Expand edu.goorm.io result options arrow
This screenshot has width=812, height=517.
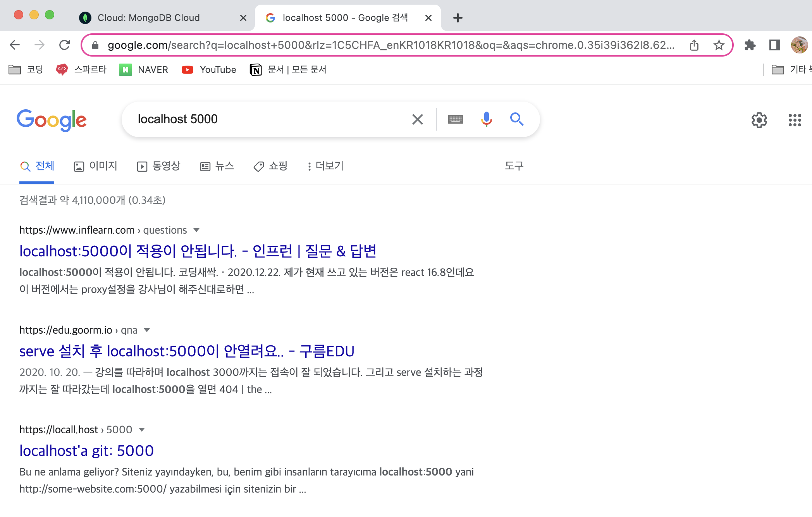pyautogui.click(x=147, y=330)
